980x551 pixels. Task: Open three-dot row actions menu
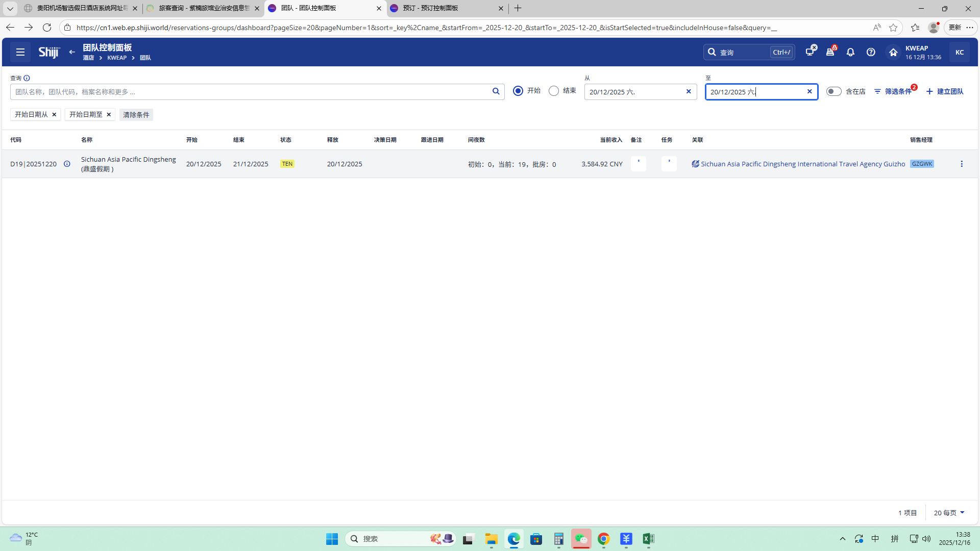click(x=962, y=164)
